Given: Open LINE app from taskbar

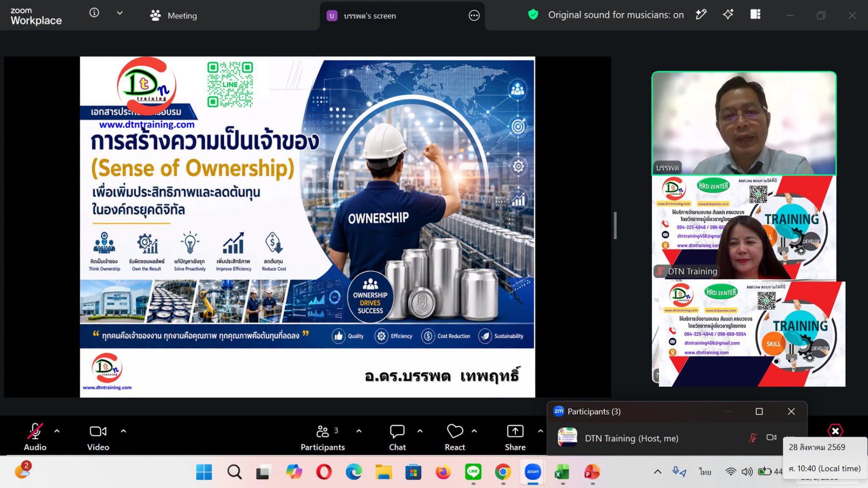Looking at the screenshot, I should click(x=473, y=472).
